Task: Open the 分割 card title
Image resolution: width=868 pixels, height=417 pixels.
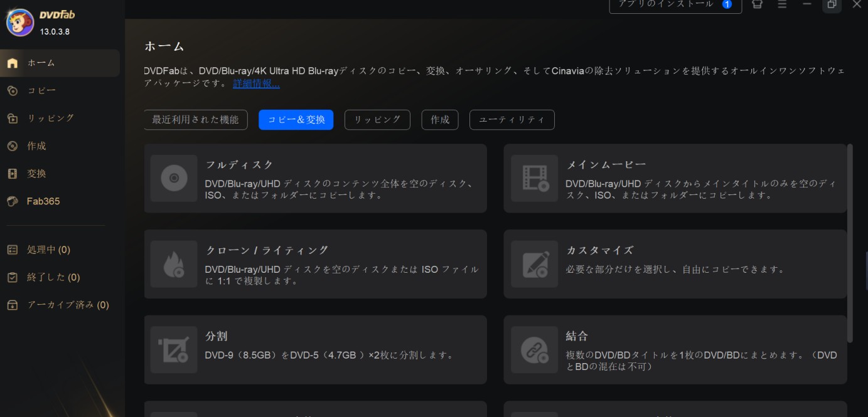Action: pos(217,336)
